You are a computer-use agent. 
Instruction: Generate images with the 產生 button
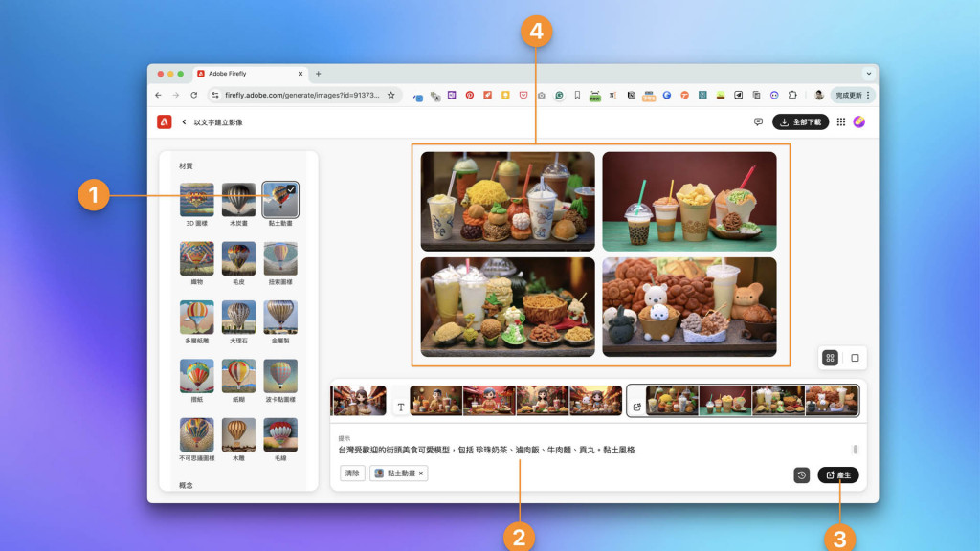pos(838,474)
